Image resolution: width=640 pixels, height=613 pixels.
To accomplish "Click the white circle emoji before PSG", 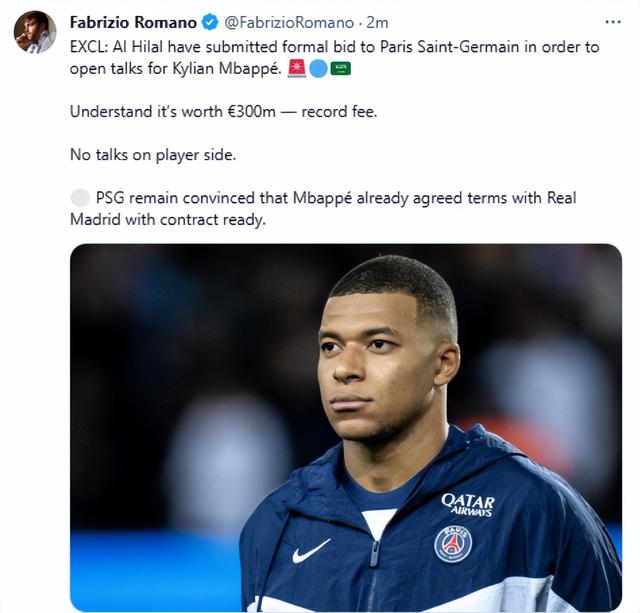I will point(80,198).
